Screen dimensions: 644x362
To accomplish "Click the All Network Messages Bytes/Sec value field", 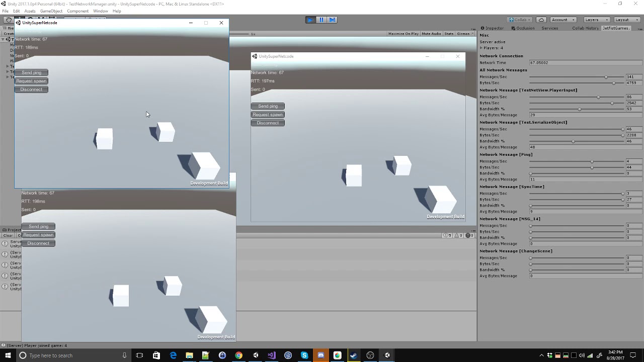I will click(634, 83).
